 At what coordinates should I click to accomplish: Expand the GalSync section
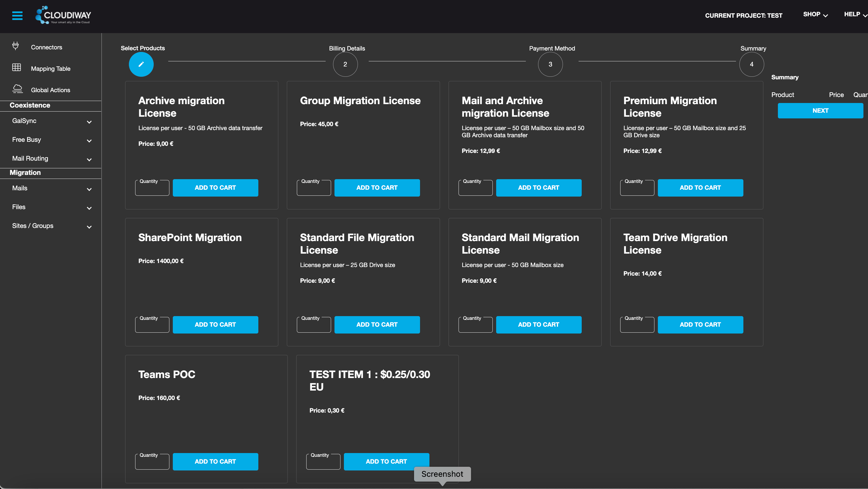pos(89,122)
